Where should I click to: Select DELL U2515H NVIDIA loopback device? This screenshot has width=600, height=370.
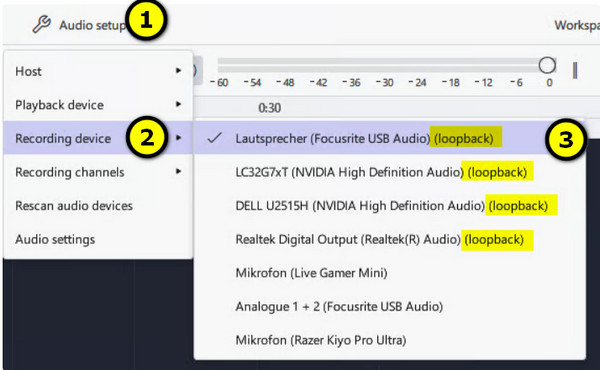coord(390,205)
